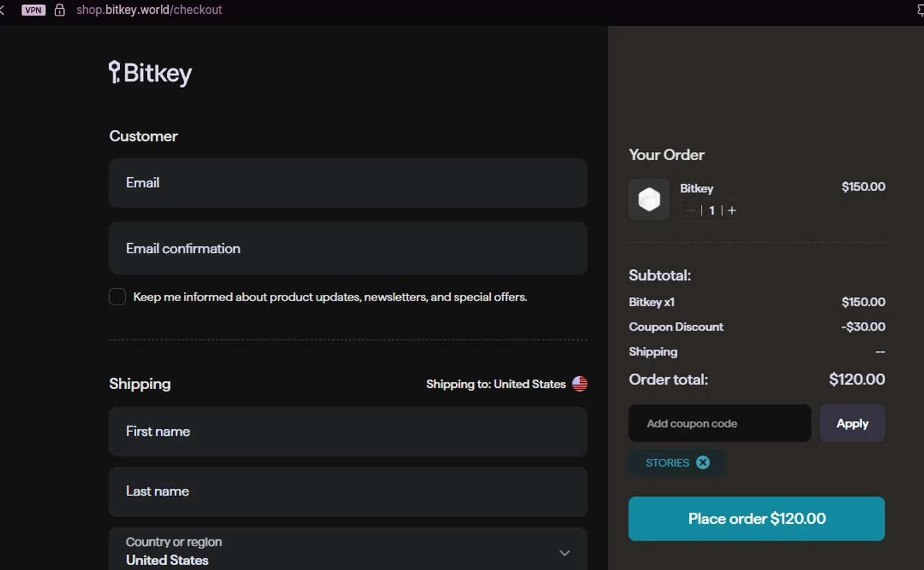Focus the First name field
924x570 pixels.
(348, 432)
